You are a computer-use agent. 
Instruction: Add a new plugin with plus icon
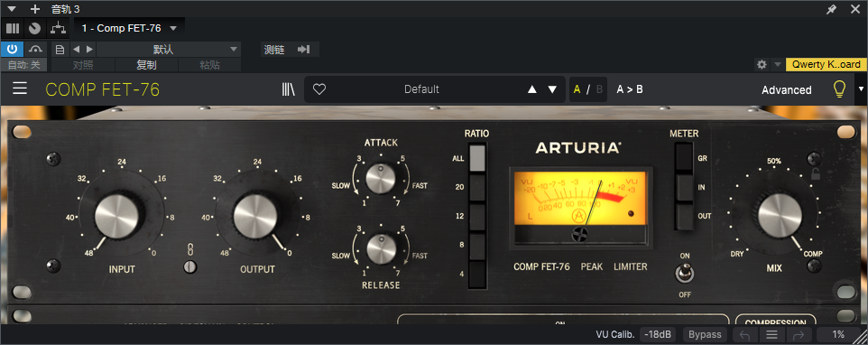pos(35,9)
